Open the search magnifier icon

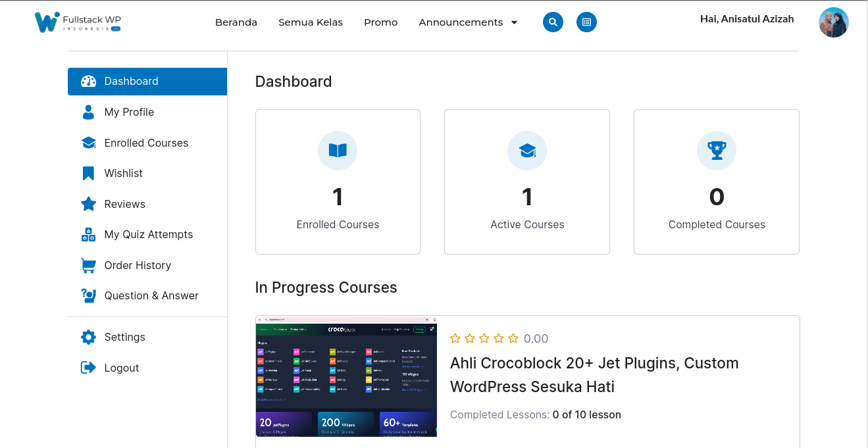pos(553,22)
